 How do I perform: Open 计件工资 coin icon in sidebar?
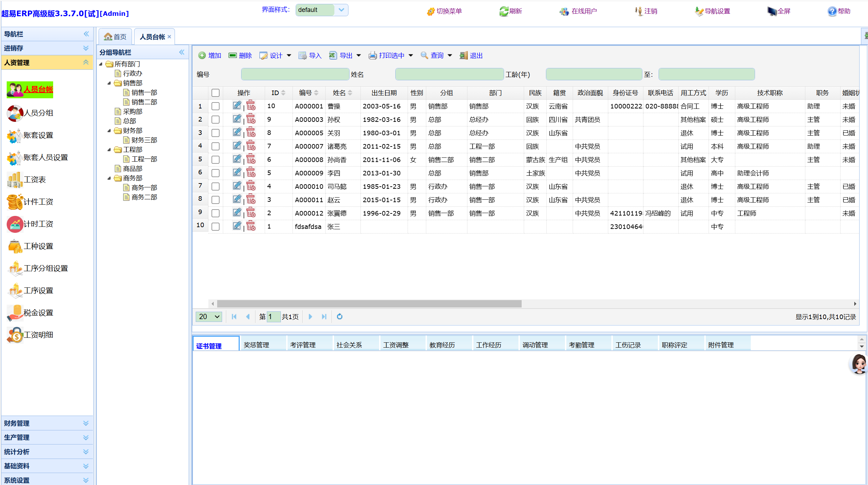point(15,202)
